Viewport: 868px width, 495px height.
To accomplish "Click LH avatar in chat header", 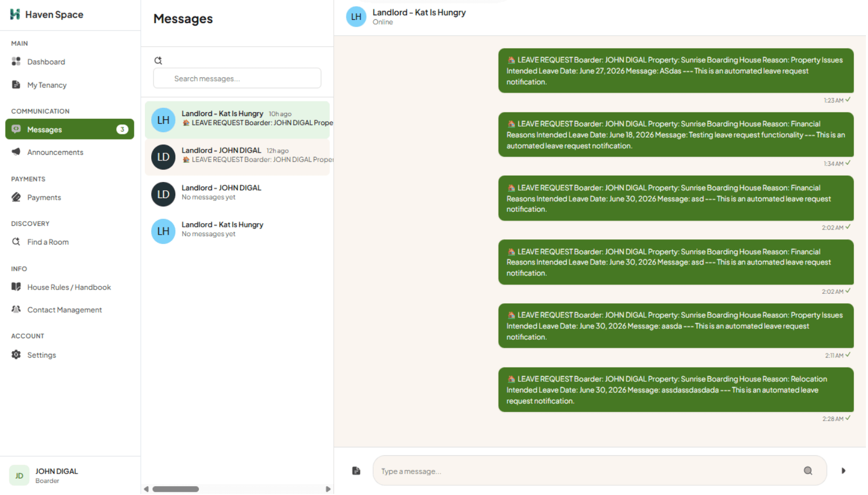I will coord(356,17).
